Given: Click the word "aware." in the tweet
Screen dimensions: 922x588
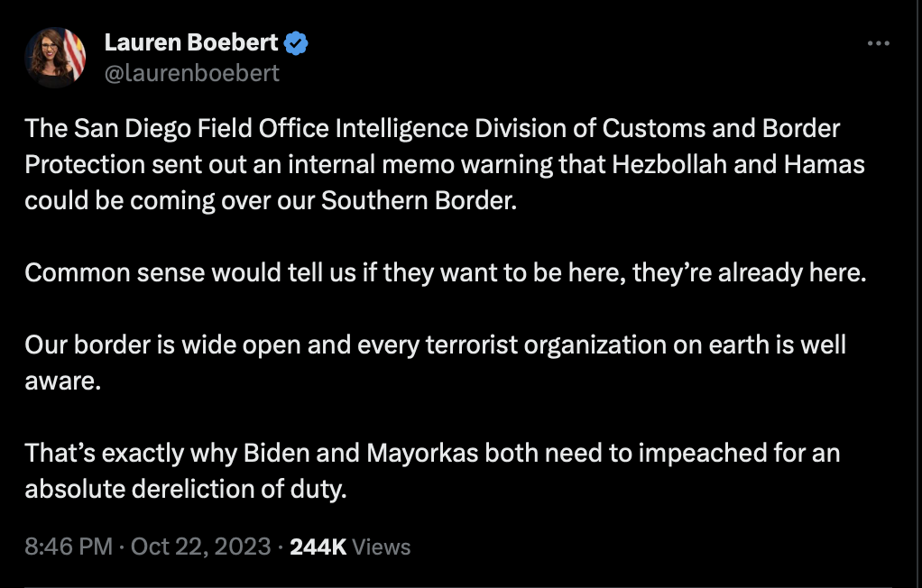Looking at the screenshot, I should click(x=61, y=381).
